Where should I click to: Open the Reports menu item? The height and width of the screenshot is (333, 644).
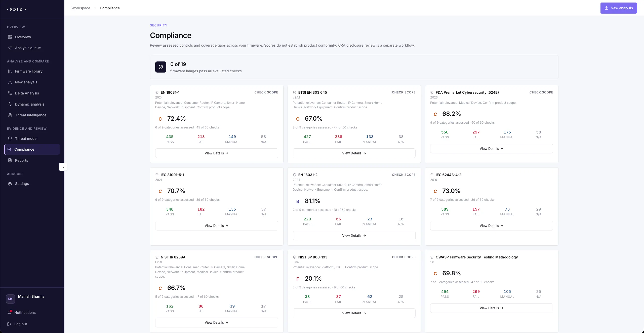tap(32, 160)
